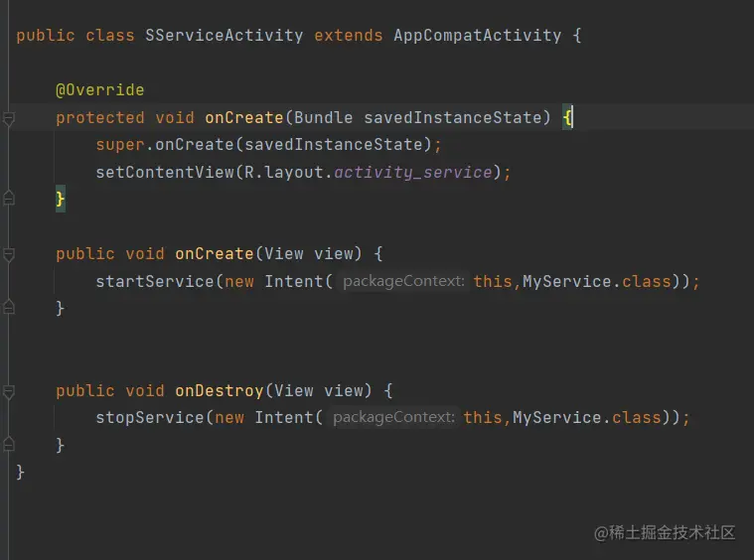Viewport: 754px width, 560px height.
Task: Click highlighted opening brace after savedInstanceState)
Action: 567,117
